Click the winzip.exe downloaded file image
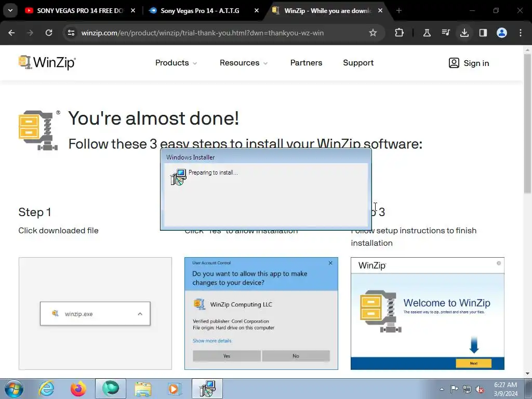 click(x=95, y=313)
